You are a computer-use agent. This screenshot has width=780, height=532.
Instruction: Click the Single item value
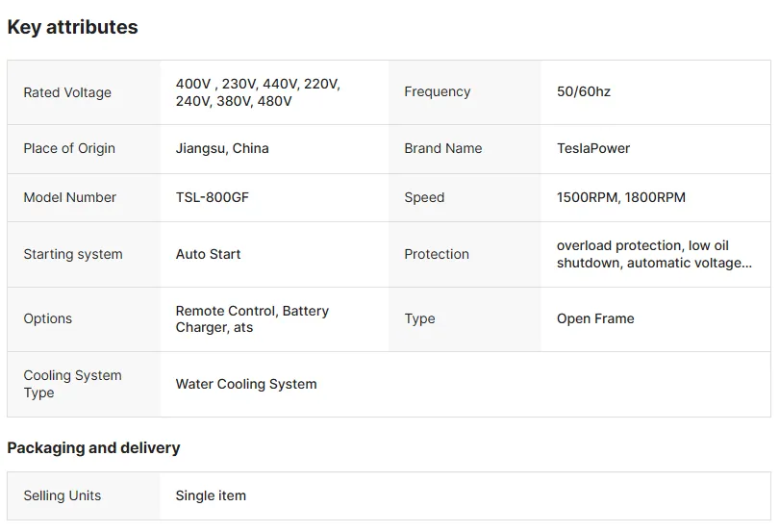[211, 495]
